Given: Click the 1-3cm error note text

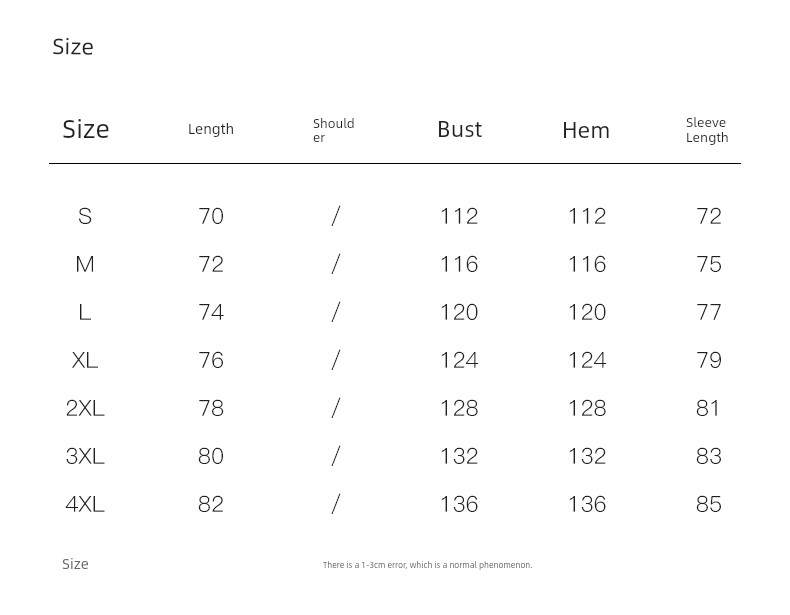Looking at the screenshot, I should [427, 565].
